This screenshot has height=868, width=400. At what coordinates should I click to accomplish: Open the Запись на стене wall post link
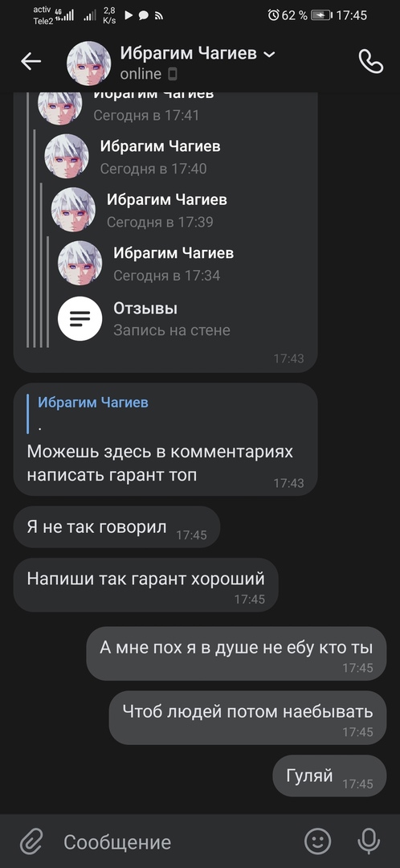click(x=172, y=330)
